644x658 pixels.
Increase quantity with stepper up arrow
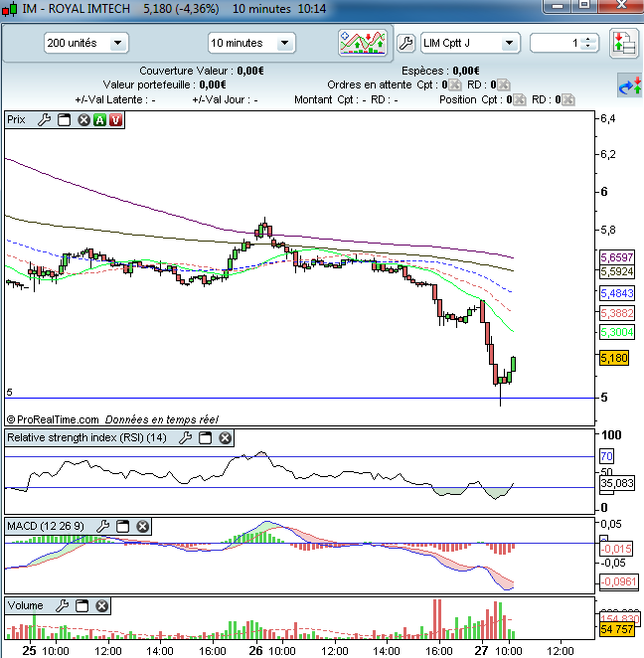pos(588,39)
